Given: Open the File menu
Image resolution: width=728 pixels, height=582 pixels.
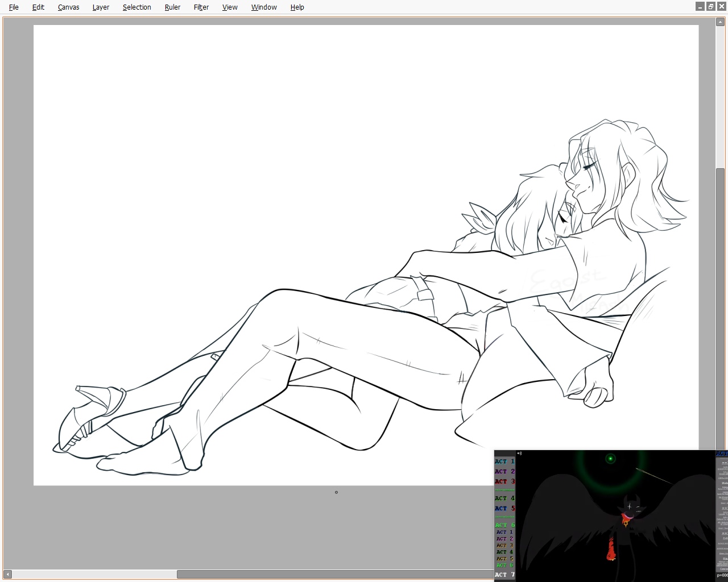Looking at the screenshot, I should tap(14, 7).
